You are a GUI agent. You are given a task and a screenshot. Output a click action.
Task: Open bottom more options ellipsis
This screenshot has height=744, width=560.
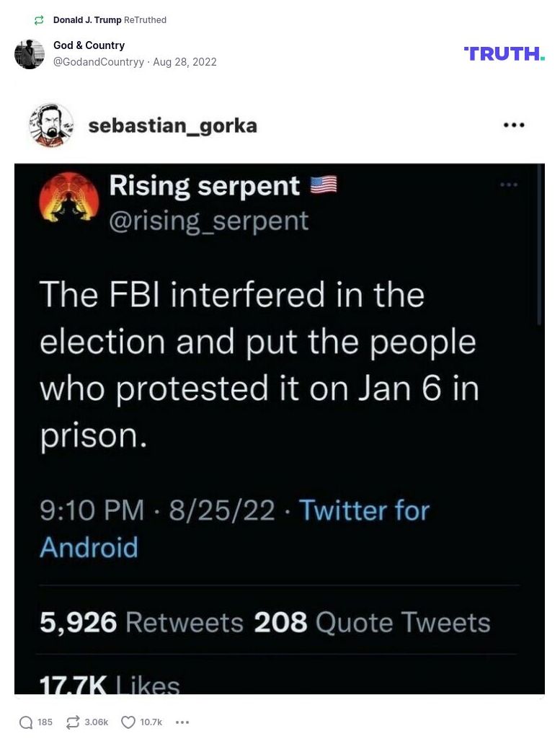(182, 722)
